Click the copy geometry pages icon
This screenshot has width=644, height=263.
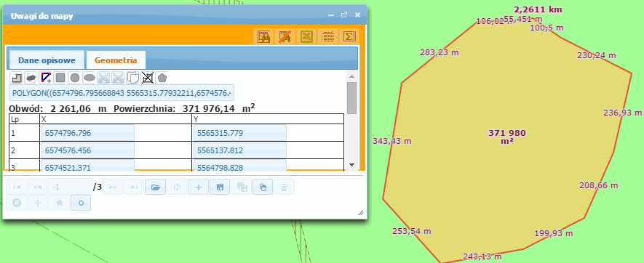point(132,78)
